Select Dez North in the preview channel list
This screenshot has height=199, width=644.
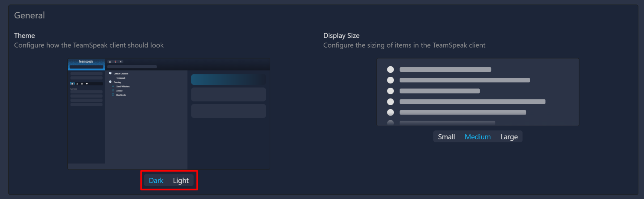point(121,95)
